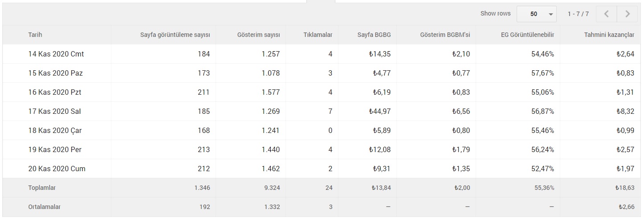Sort by EG Görüntülenebilir column header
The width and height of the screenshot is (644, 221).
(x=527, y=35)
